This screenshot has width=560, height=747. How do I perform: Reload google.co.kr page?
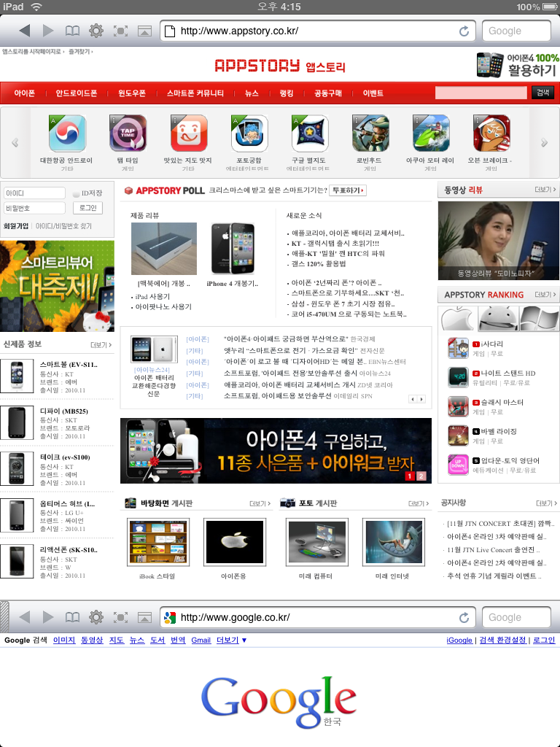click(464, 617)
